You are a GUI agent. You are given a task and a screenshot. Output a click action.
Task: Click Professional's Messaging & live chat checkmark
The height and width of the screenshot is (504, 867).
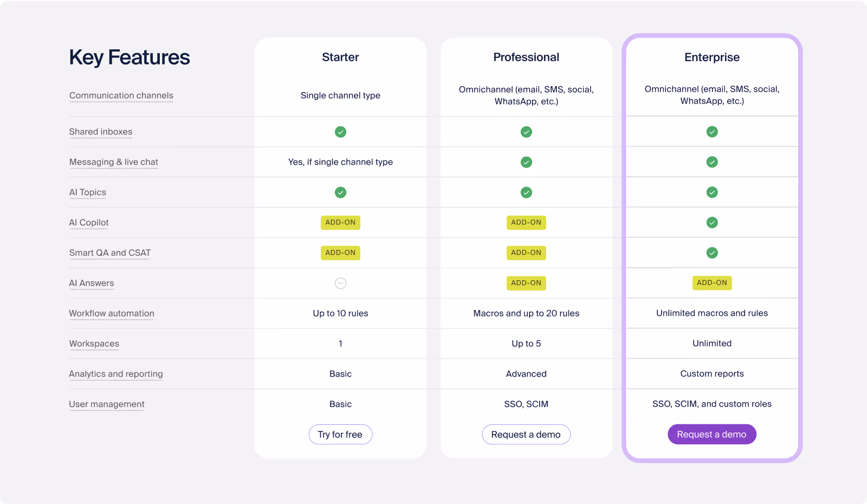click(x=526, y=162)
